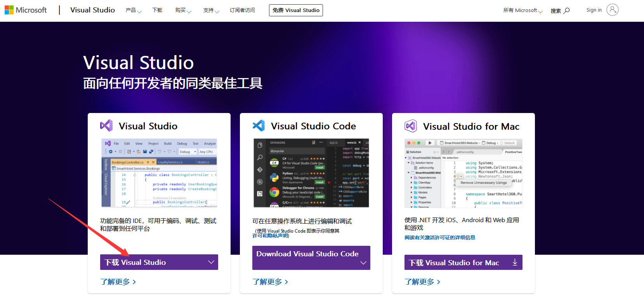Click the 下载 Visual Studio download button

159,262
